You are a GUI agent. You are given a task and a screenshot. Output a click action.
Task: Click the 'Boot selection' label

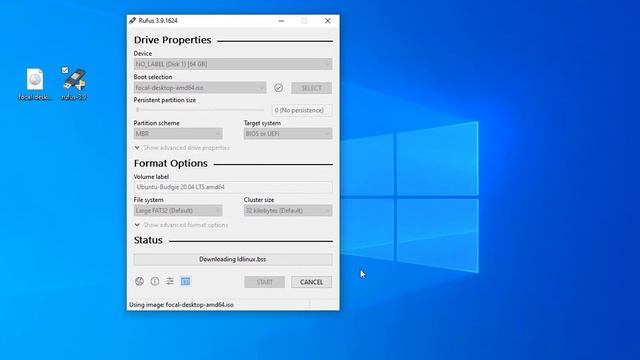click(153, 77)
